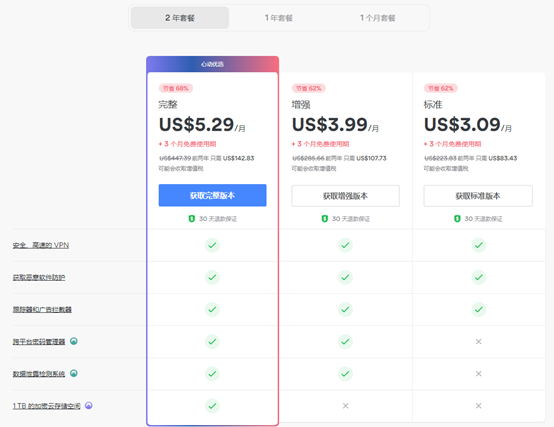Click the 标准 column X for 1 TB 的加密云存储空间
This screenshot has width=554, height=427.
pyautogui.click(x=478, y=406)
